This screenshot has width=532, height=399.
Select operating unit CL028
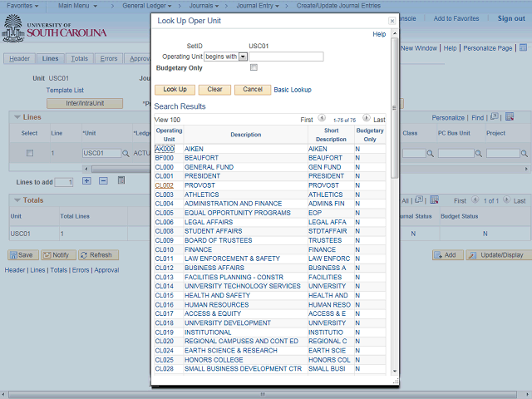coord(165,369)
